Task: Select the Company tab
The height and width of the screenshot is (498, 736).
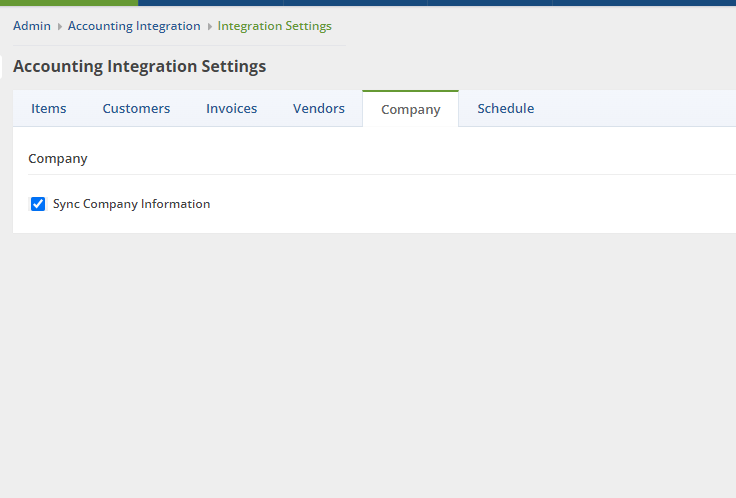Action: (x=410, y=110)
